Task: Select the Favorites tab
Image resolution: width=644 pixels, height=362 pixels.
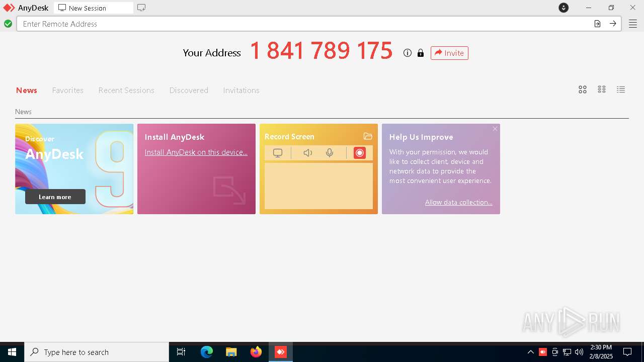Action: point(68,90)
